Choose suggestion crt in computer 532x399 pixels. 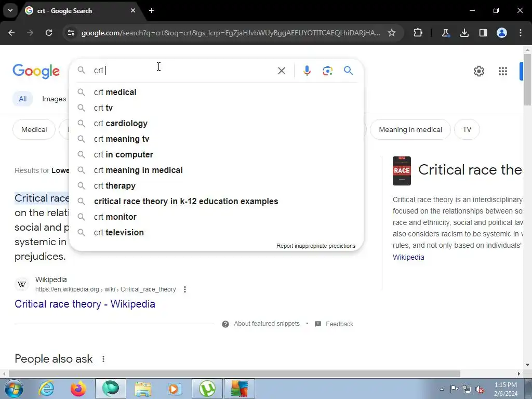tap(216, 154)
